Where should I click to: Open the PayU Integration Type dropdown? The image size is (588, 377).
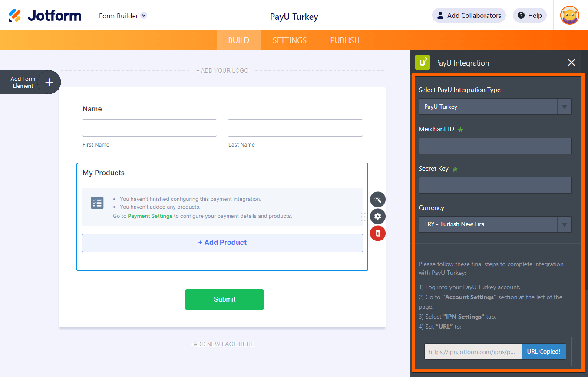pyautogui.click(x=495, y=107)
